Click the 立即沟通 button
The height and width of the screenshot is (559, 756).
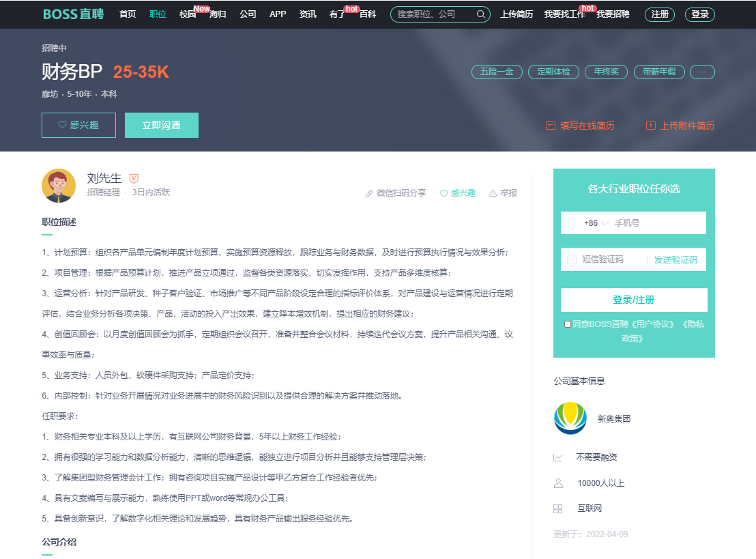coord(162,125)
